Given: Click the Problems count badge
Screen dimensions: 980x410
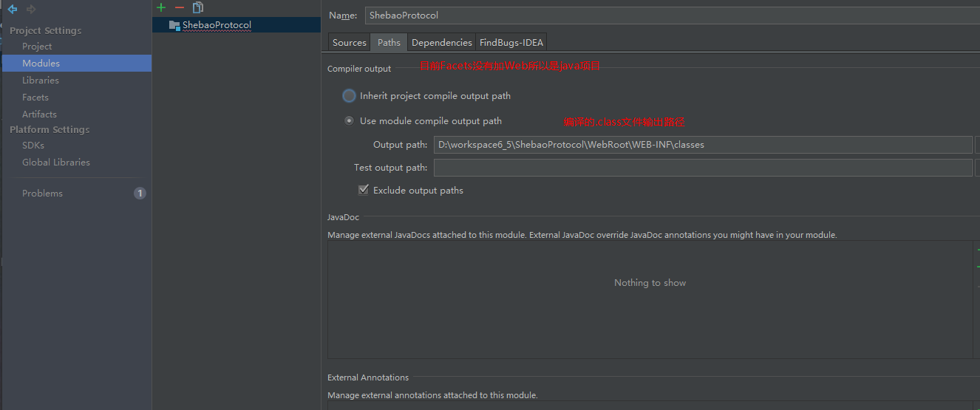Looking at the screenshot, I should 140,194.
